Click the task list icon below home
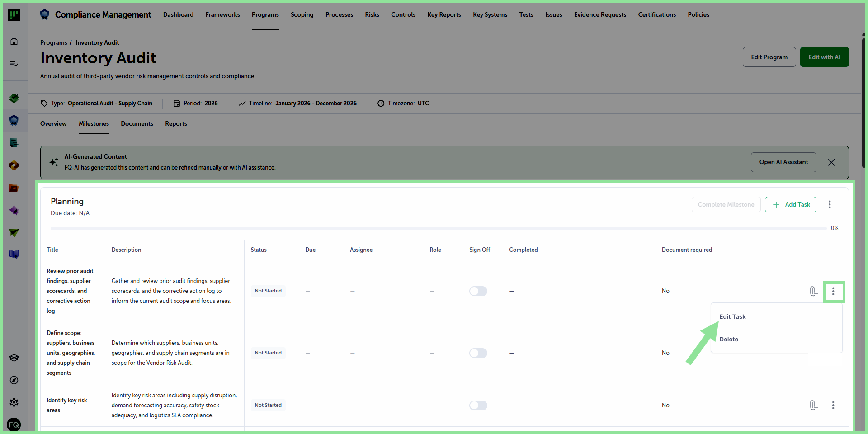The image size is (868, 434). 14,64
